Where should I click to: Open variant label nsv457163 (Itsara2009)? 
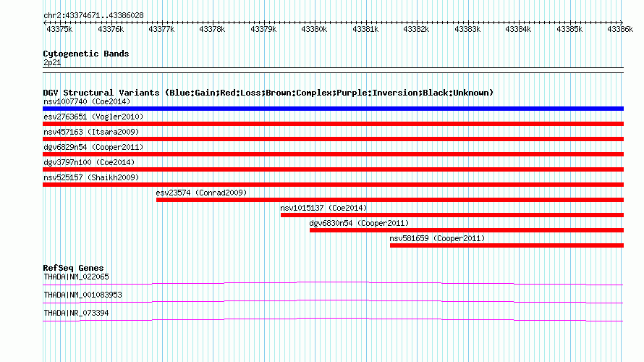91,132
